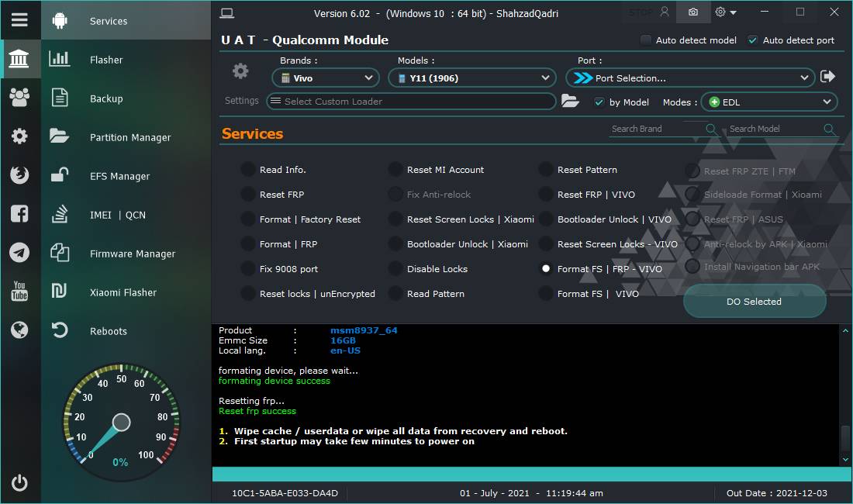Click the Android robot Services icon
This screenshot has height=504, width=853.
tap(60, 21)
